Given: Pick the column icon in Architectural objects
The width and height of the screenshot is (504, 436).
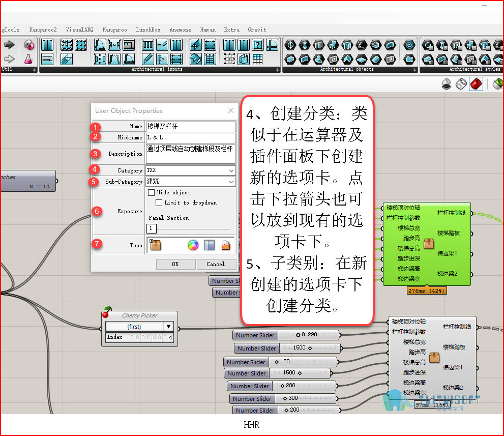Looking at the screenshot, I should point(305,45).
